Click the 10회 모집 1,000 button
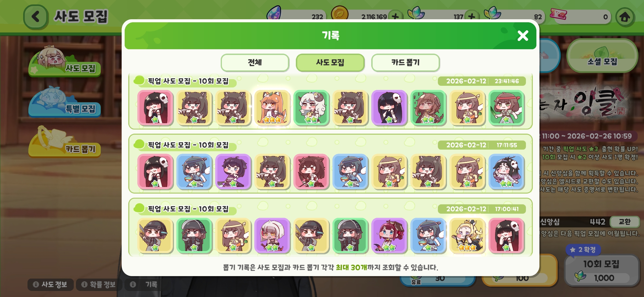The width and height of the screenshot is (644, 297). 602,271
